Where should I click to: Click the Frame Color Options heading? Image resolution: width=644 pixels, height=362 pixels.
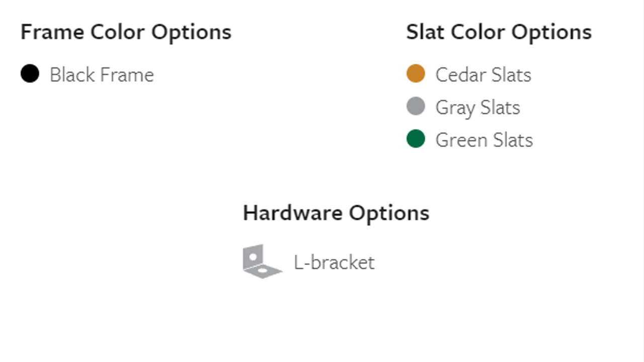(x=126, y=33)
